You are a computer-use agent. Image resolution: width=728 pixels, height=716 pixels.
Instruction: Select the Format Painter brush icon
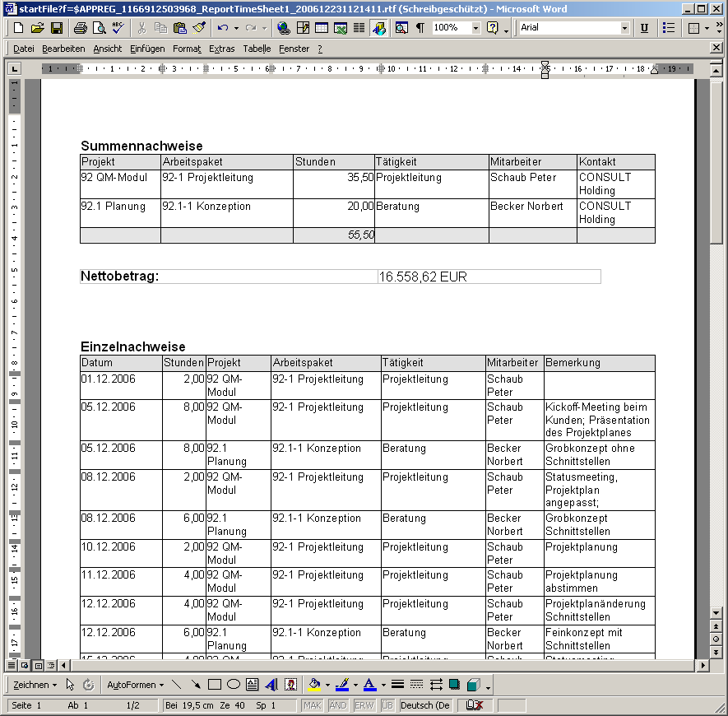(x=198, y=28)
